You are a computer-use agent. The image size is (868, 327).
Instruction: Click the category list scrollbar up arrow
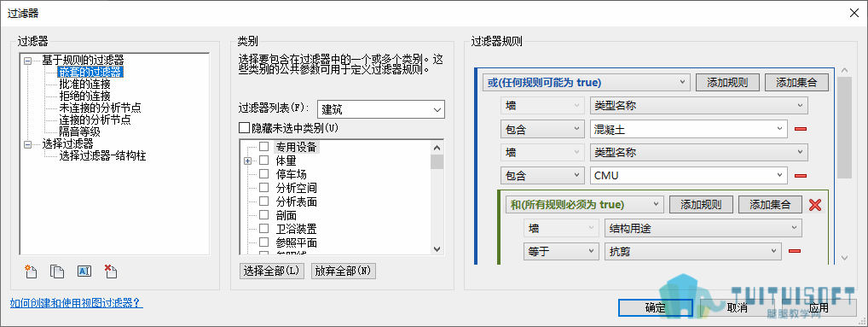pos(437,148)
